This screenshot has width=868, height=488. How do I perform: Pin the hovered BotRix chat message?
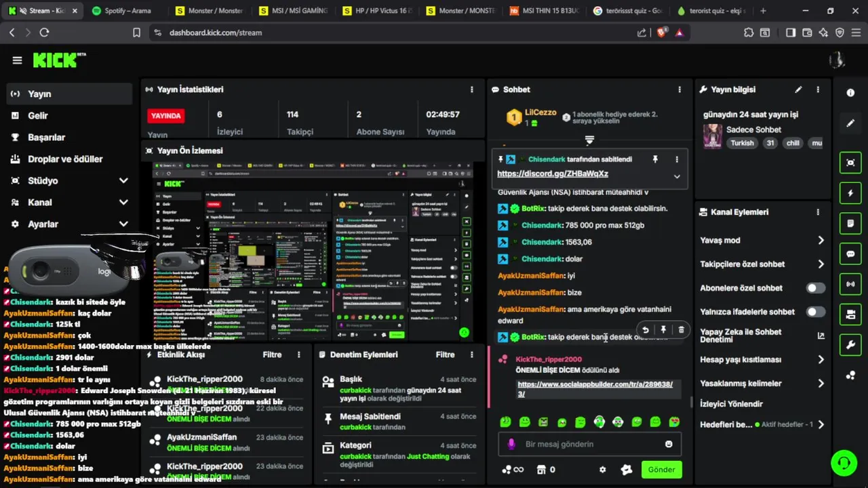coord(663,330)
